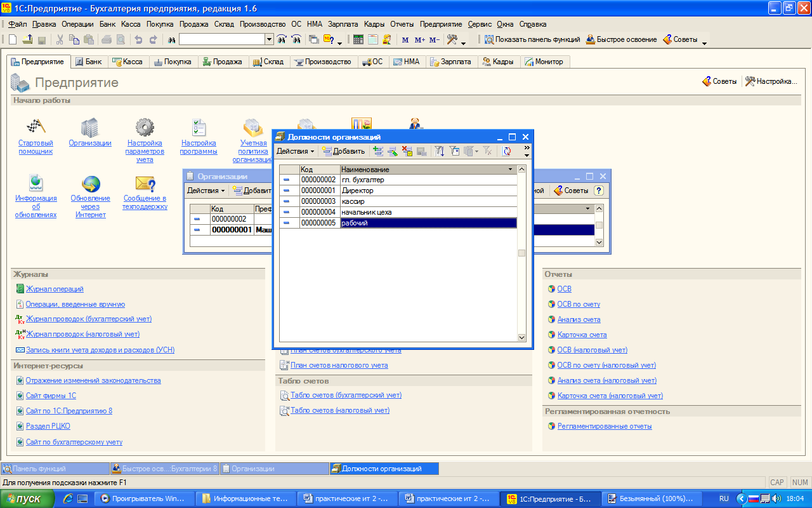Click vertical scrollbar down arrow in Должности list

click(522, 338)
